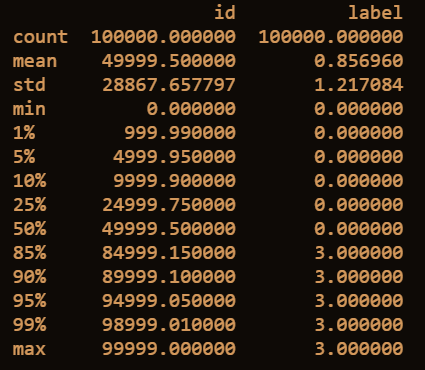Image resolution: width=425 pixels, height=370 pixels.
Task: Click the std value 1.217084
Action: pyautogui.click(x=359, y=85)
